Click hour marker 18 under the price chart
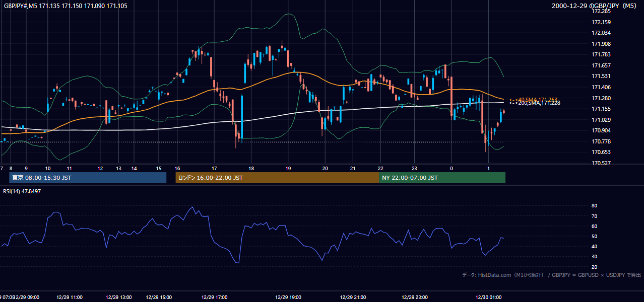Screen dimensions: 644x302 (251, 168)
